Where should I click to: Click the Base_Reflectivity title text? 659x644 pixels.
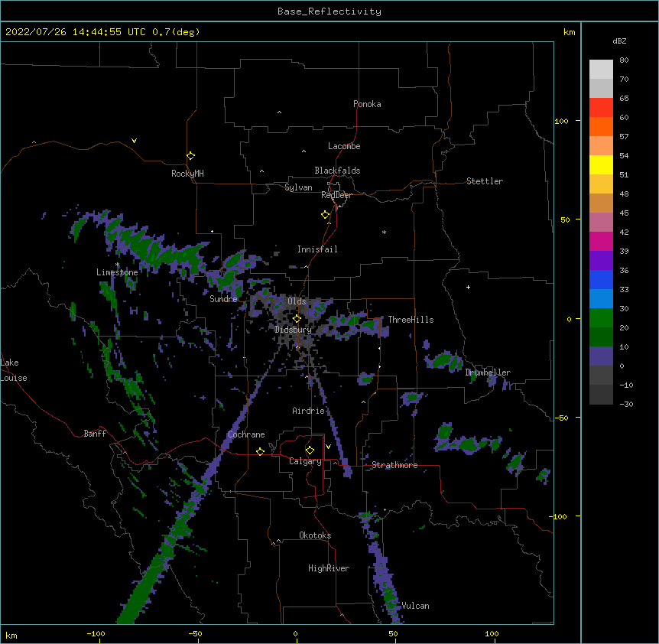(x=329, y=11)
